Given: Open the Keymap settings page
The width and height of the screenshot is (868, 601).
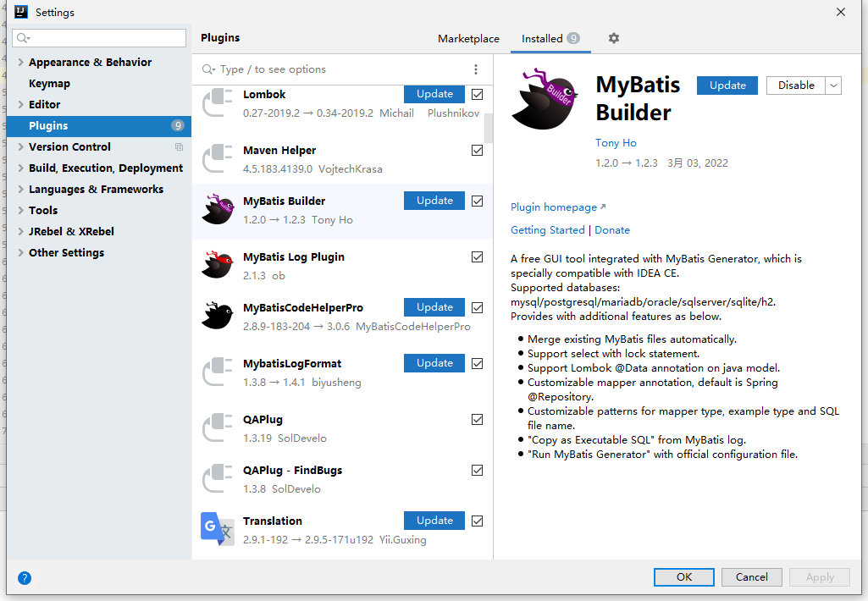Looking at the screenshot, I should click(49, 84).
